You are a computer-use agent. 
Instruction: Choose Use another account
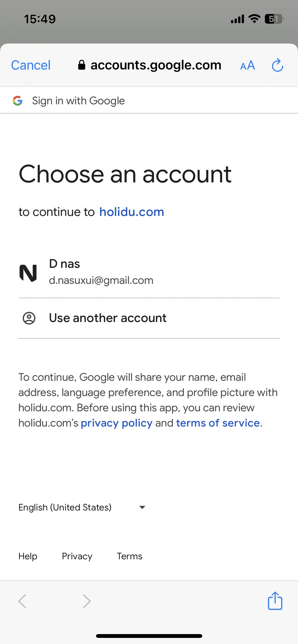click(x=149, y=318)
